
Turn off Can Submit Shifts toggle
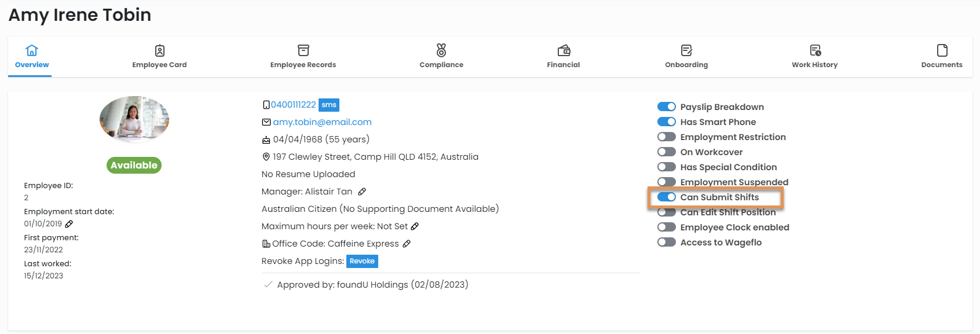tap(667, 197)
